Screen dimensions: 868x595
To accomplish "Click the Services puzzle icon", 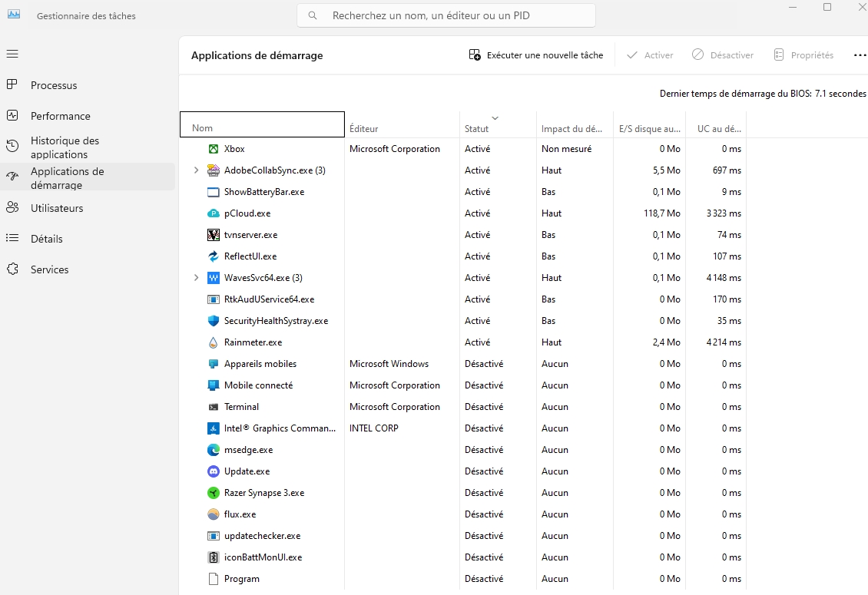I will click(x=12, y=269).
